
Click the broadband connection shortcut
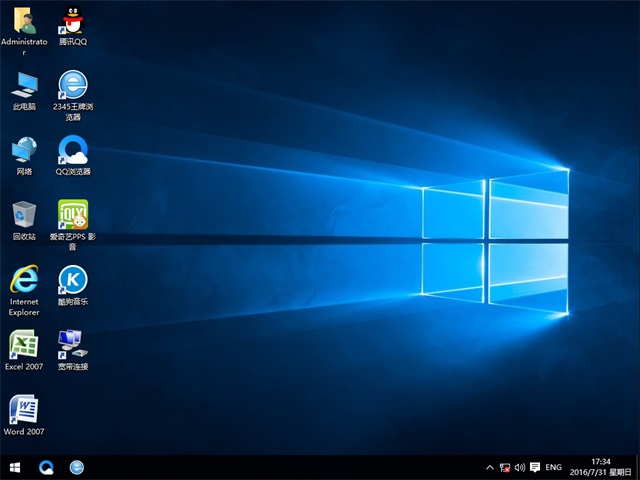click(x=72, y=344)
